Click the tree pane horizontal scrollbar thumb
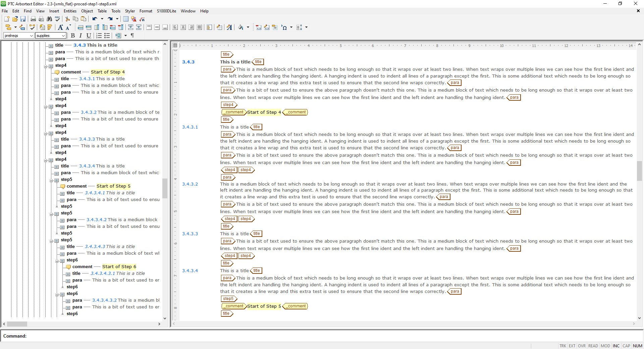644x349 pixels. (17, 324)
